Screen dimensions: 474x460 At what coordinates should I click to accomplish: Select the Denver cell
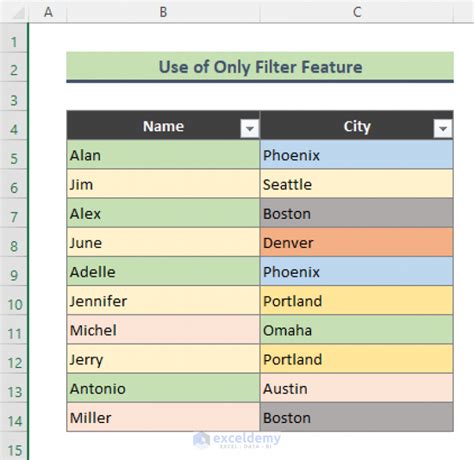(x=357, y=242)
